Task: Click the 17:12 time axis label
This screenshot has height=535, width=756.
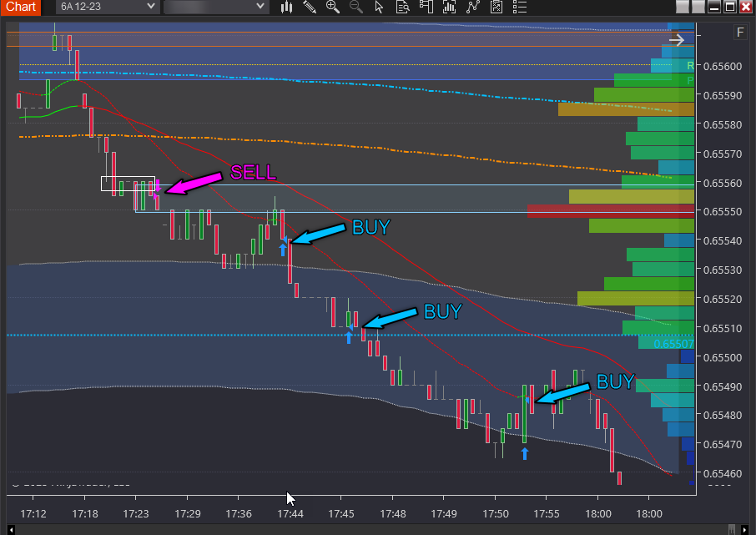Action: [33, 514]
